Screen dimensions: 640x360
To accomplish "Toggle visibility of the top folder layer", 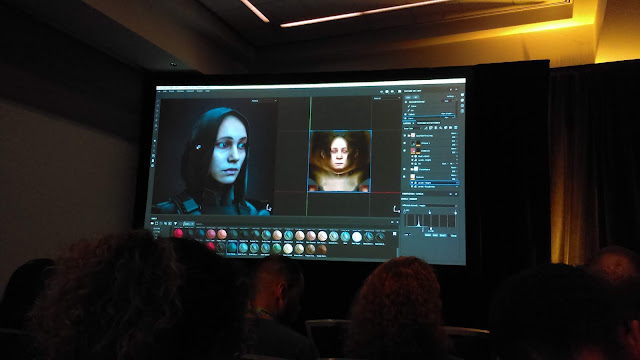I will pyautogui.click(x=404, y=136).
